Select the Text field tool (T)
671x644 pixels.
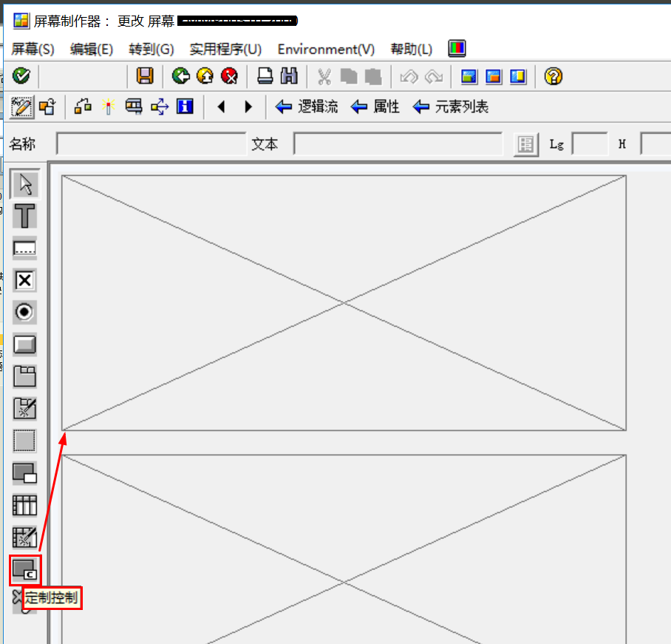pos(25,216)
